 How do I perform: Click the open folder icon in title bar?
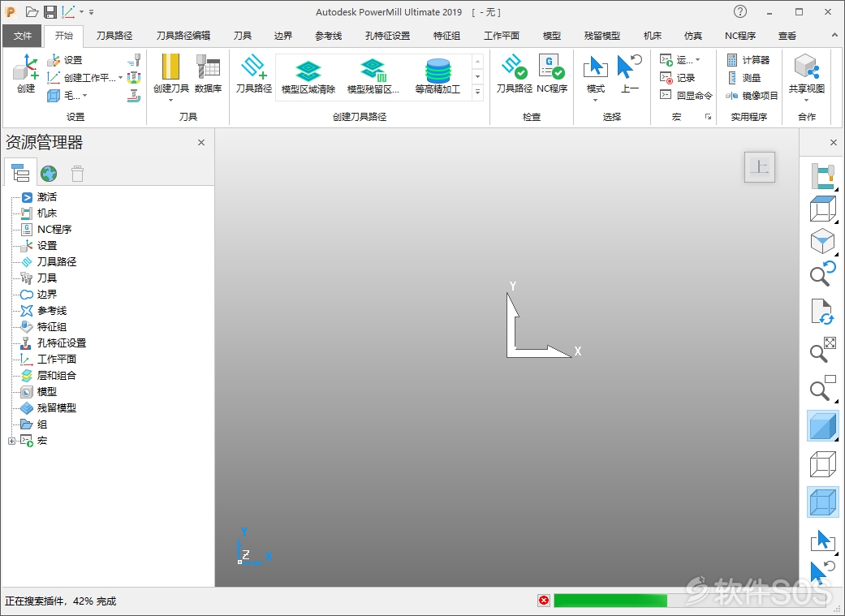[32, 12]
